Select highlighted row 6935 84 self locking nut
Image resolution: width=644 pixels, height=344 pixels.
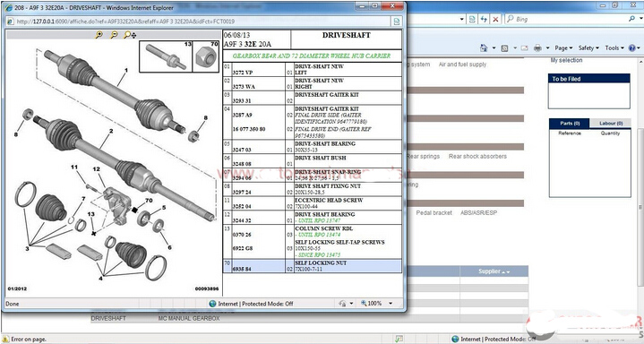click(312, 266)
